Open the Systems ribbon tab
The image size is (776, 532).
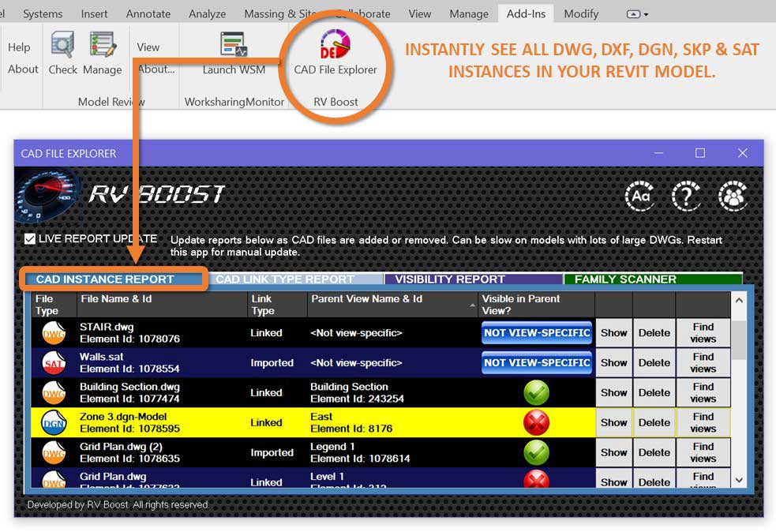(x=43, y=14)
